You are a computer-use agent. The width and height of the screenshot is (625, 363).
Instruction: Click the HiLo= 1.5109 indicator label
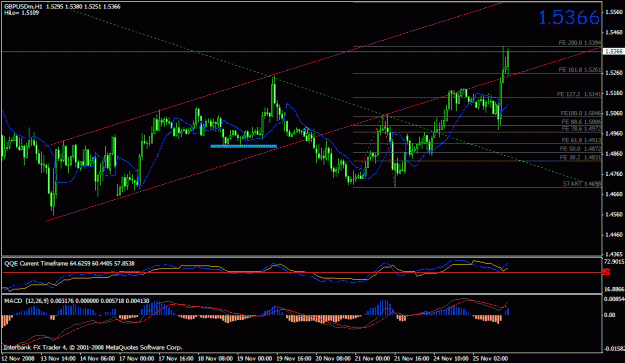click(22, 13)
